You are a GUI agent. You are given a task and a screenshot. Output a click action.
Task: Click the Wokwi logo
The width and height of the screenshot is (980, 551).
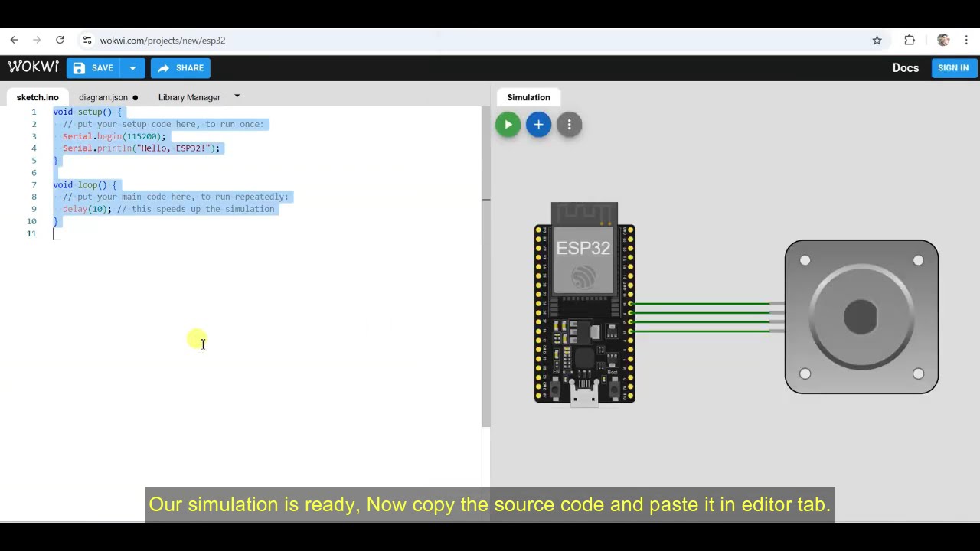pyautogui.click(x=33, y=67)
